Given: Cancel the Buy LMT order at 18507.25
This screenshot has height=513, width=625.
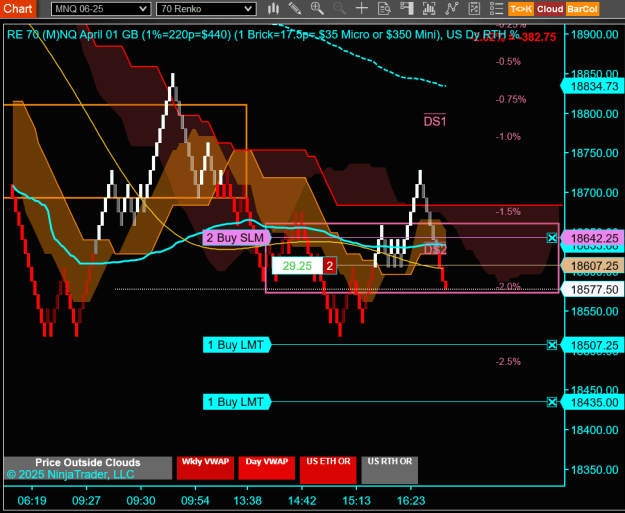Looking at the screenshot, I should pos(552,345).
